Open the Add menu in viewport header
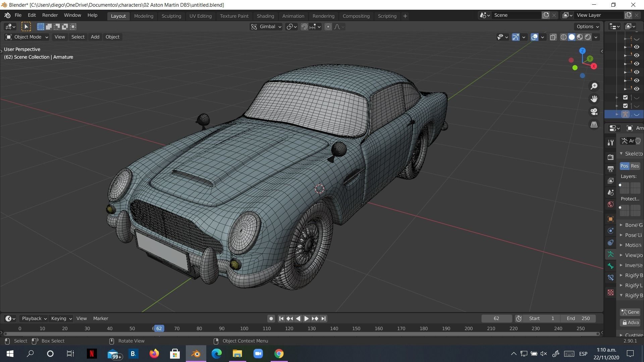 click(x=95, y=37)
